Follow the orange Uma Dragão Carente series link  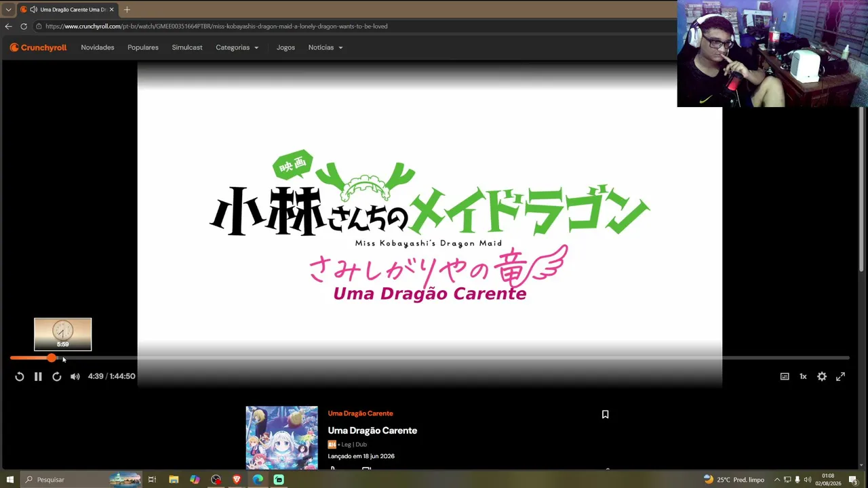(x=360, y=413)
